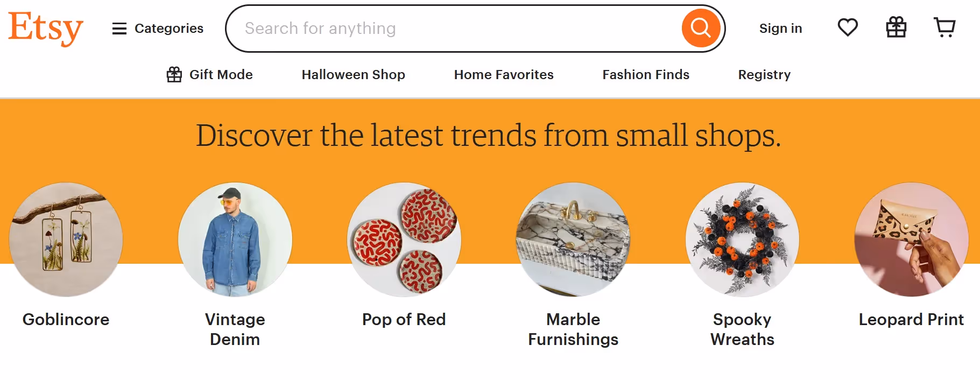Click the orange search magnifier icon
Image resolution: width=980 pixels, height=380 pixels.
[x=700, y=27]
